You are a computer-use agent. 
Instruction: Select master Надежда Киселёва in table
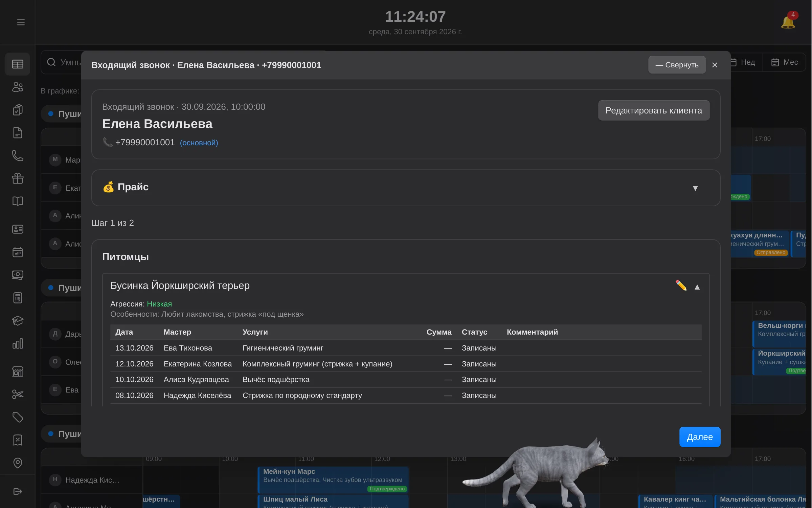[197, 396]
